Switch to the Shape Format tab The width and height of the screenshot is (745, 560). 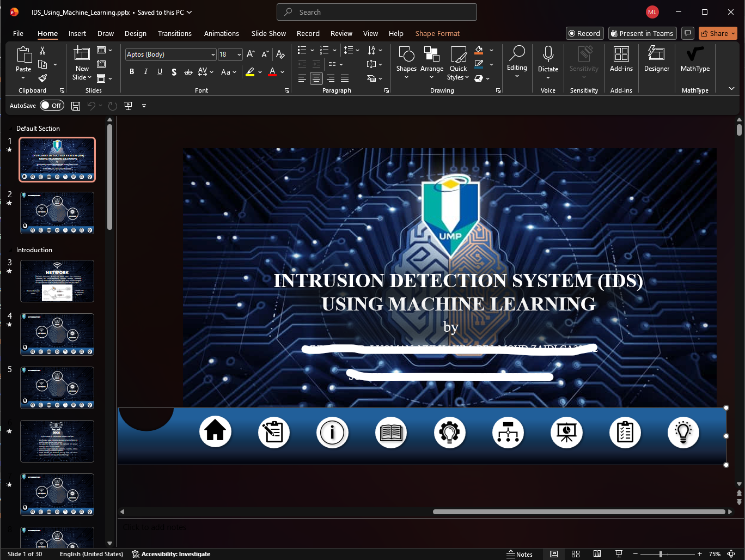click(x=437, y=34)
